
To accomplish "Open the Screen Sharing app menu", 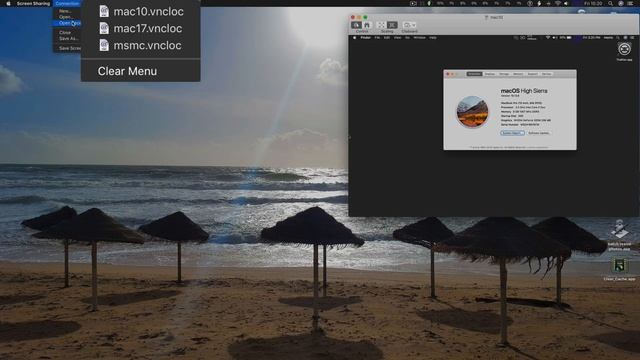I will [x=33, y=3].
